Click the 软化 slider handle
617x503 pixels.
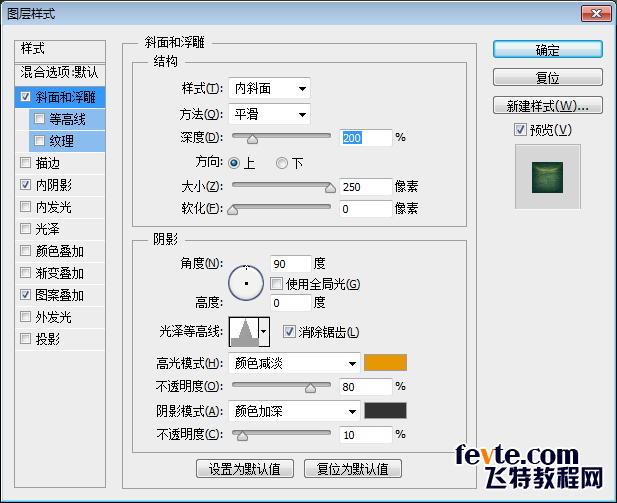point(233,210)
